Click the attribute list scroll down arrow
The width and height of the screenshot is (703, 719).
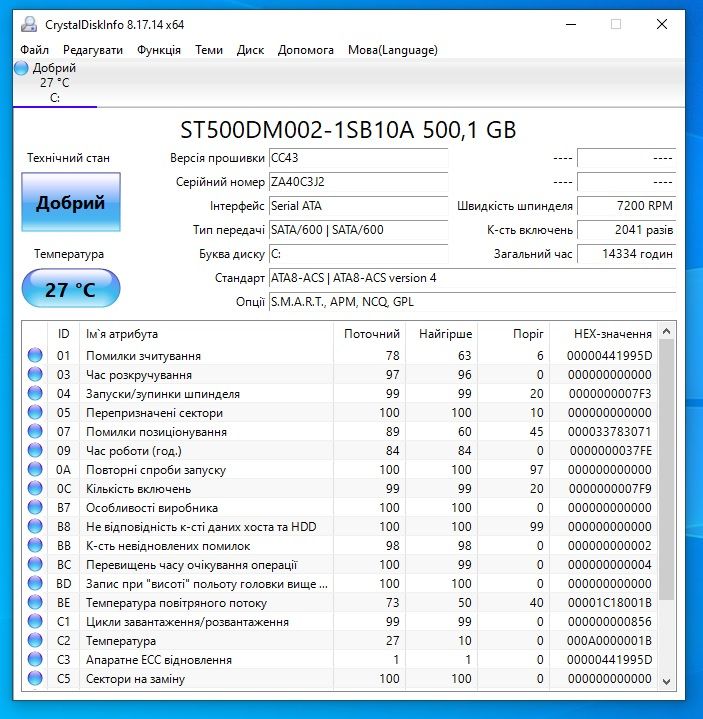pyautogui.click(x=667, y=682)
